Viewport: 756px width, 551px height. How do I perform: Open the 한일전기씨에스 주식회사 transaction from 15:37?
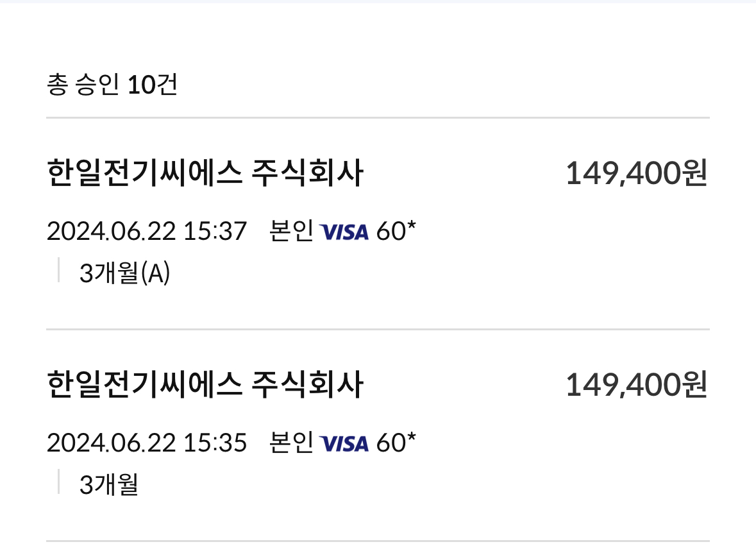tap(205, 173)
